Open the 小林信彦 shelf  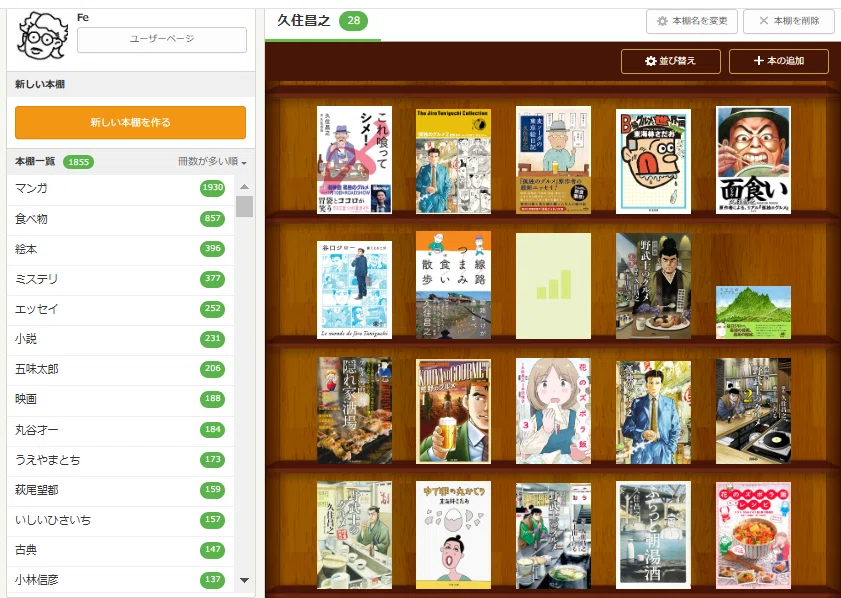(x=121, y=580)
